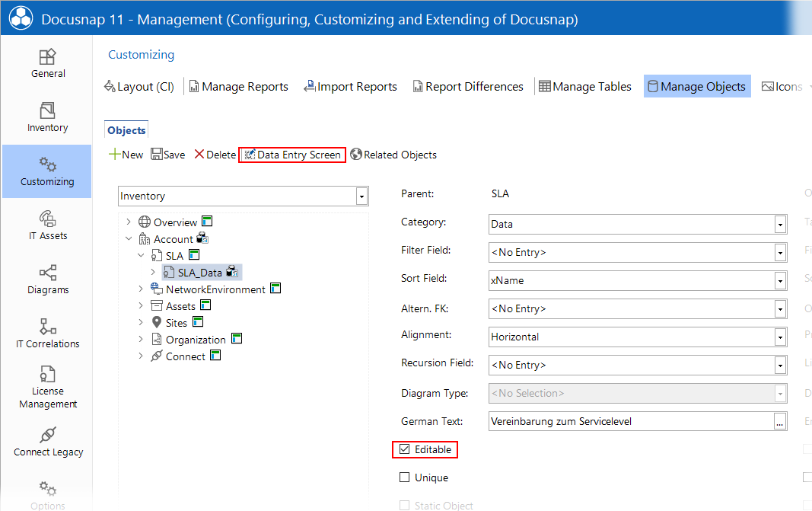The height and width of the screenshot is (511, 812).
Task: Open Connect Legacy in sidebar
Action: [47, 442]
